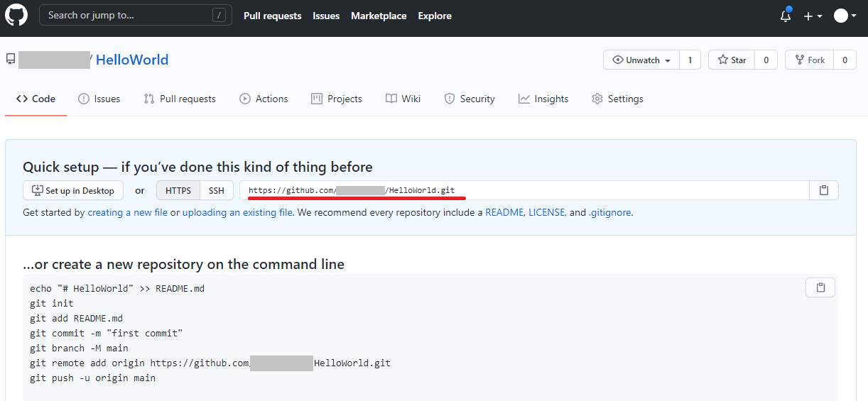This screenshot has width=868, height=401.
Task: Open the Unwatch dropdown
Action: click(x=641, y=60)
